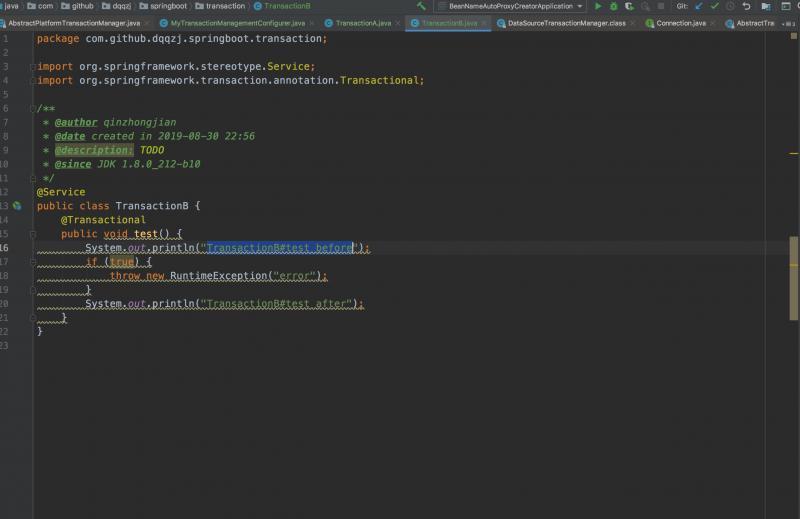Click the Undo/Revert arrow icon in toolbar

pyautogui.click(x=746, y=6)
